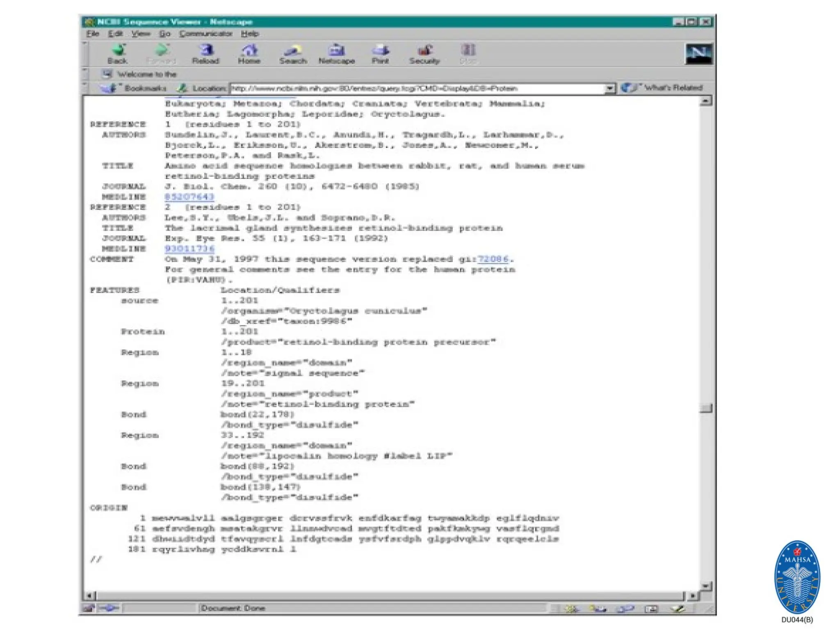Open Medline link 85207643
This screenshot has width=840, height=630.
[189, 197]
